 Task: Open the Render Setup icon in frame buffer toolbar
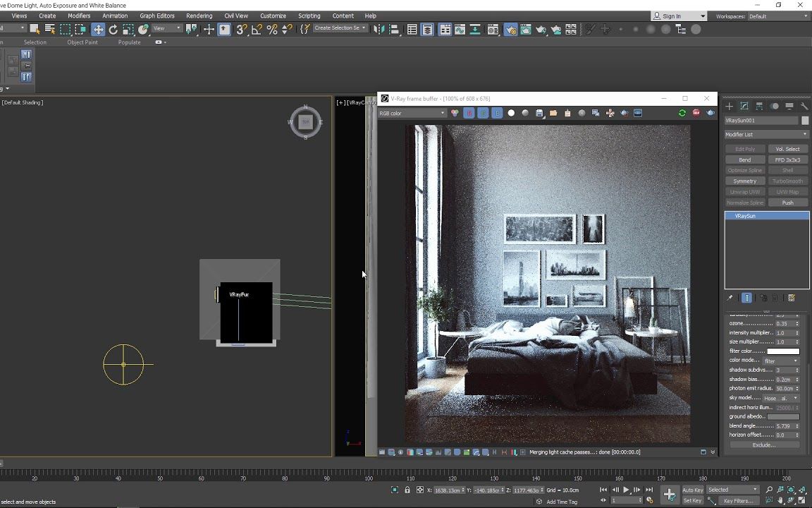click(x=623, y=113)
